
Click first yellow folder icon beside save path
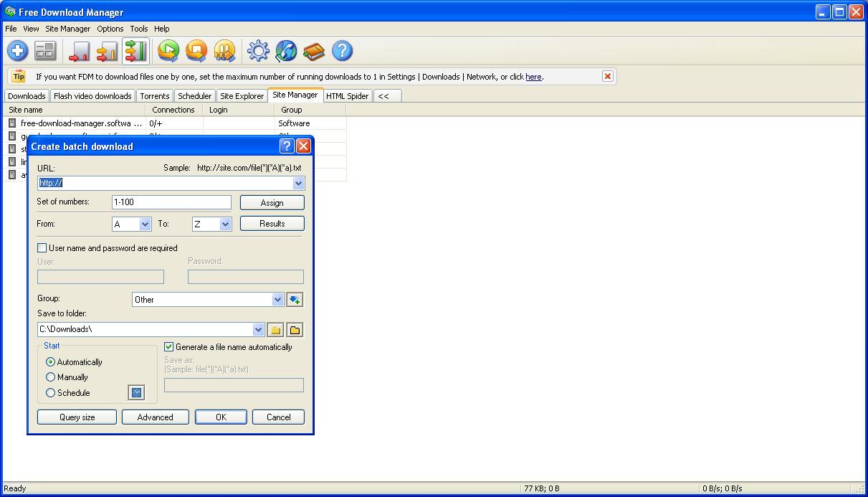point(275,330)
